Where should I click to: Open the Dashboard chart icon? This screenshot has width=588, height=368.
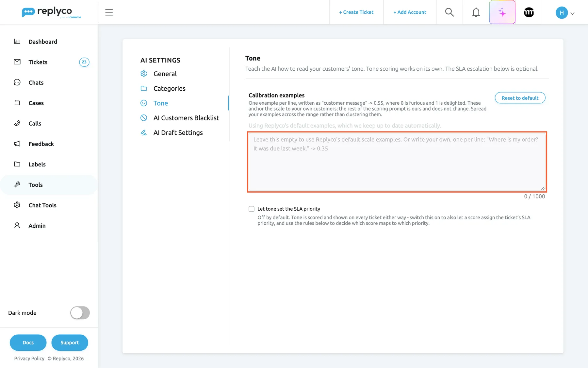coord(17,42)
